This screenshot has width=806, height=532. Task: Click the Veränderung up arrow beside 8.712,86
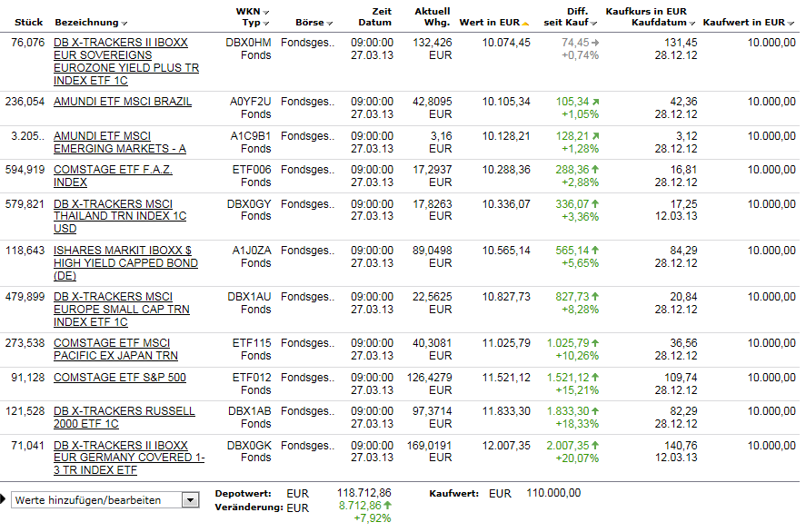[388, 506]
